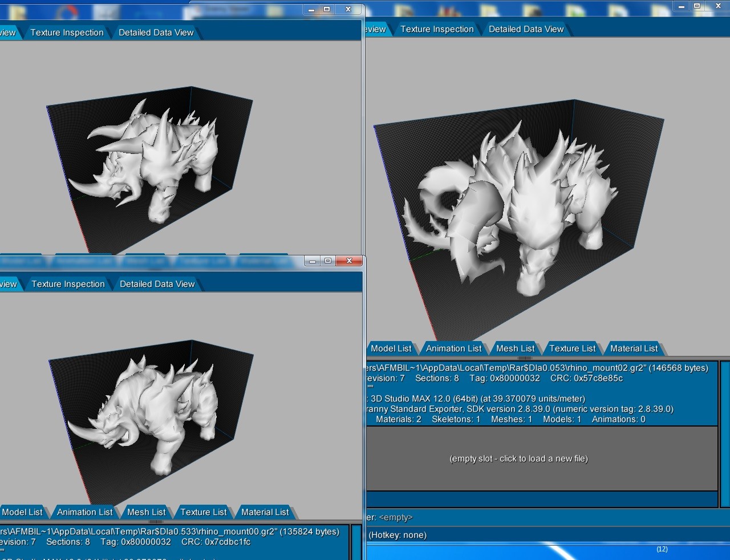Viewport: 730px width, 560px height.
Task: Click 'Models: 1' text
Action: [x=562, y=419]
